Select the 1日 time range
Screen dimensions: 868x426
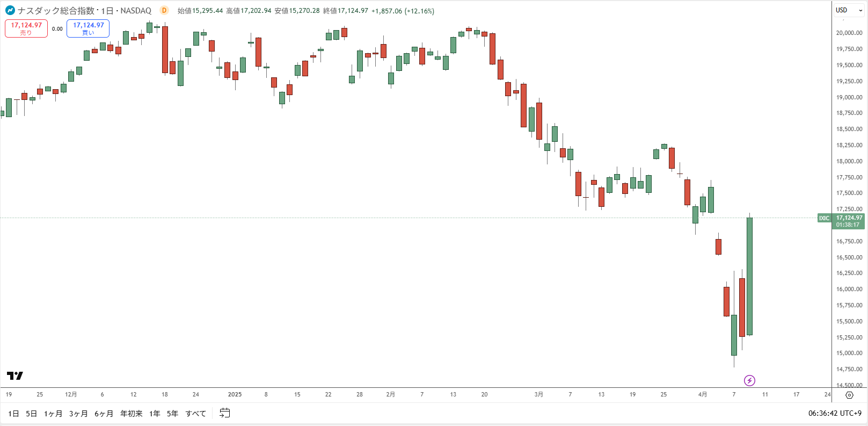click(13, 414)
